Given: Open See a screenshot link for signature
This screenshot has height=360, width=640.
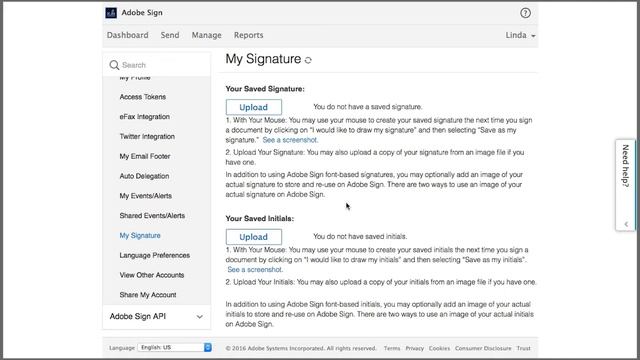Looking at the screenshot, I should coord(290,140).
